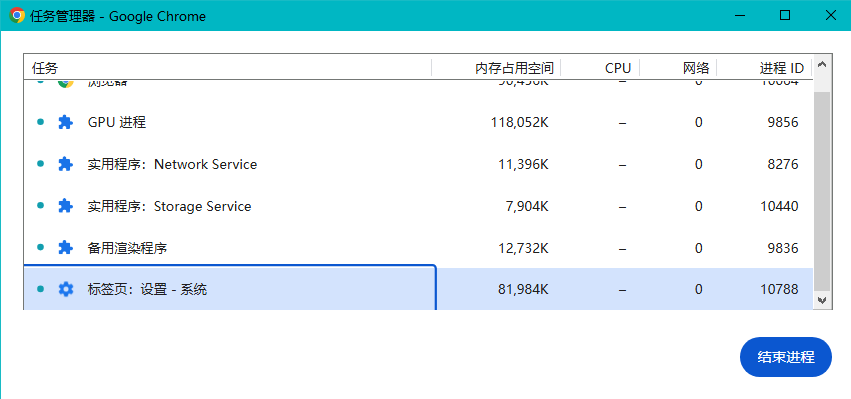Viewport: 851px width, 399px height.
Task: Click the 结束进程 button
Action: click(785, 357)
